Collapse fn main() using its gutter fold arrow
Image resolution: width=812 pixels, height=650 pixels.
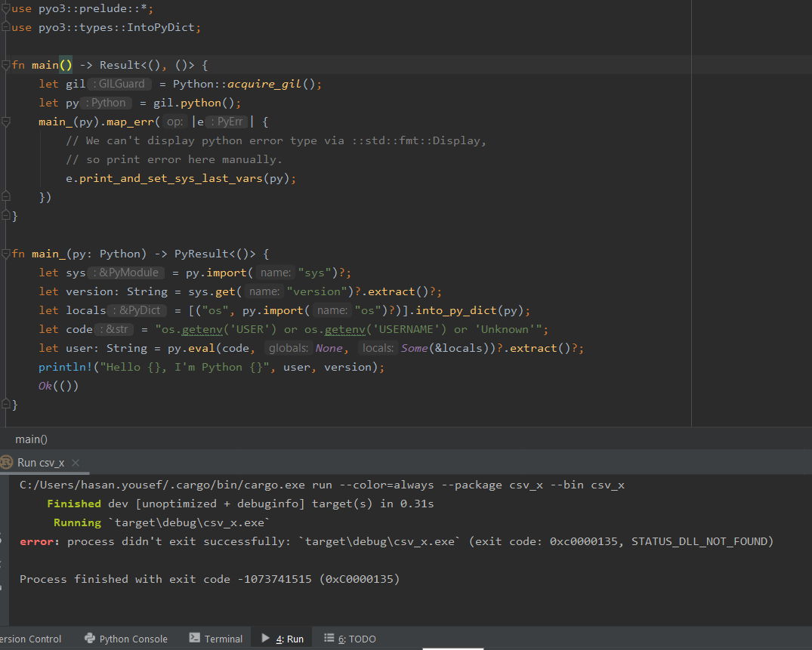pos(6,64)
